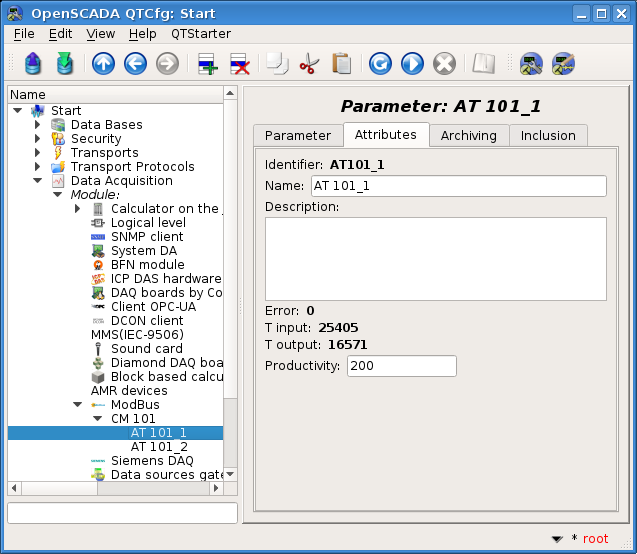The width and height of the screenshot is (637, 554).
Task: Click the horizontal scrollbar left arrow
Action: 14,488
